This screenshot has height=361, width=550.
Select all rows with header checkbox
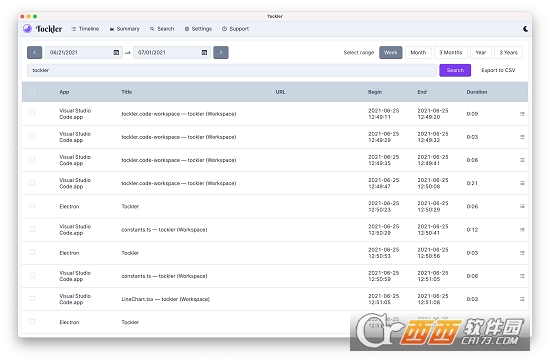pos(32,92)
